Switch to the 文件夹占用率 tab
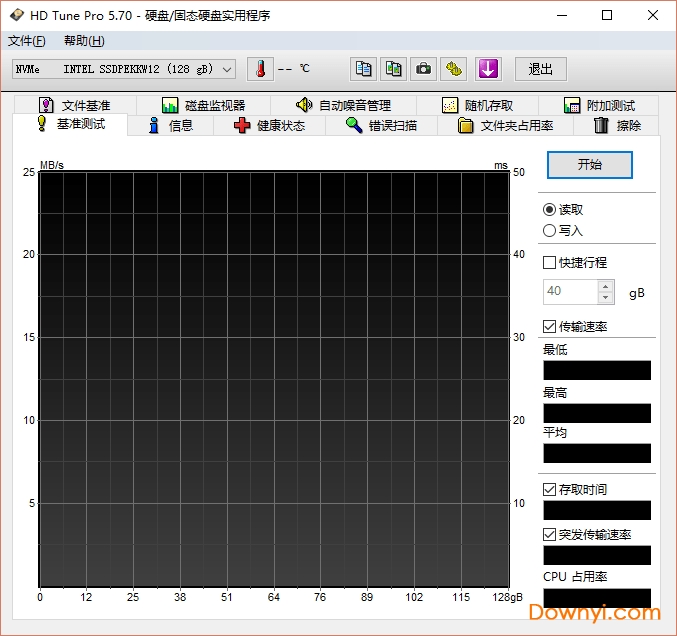 [505, 126]
